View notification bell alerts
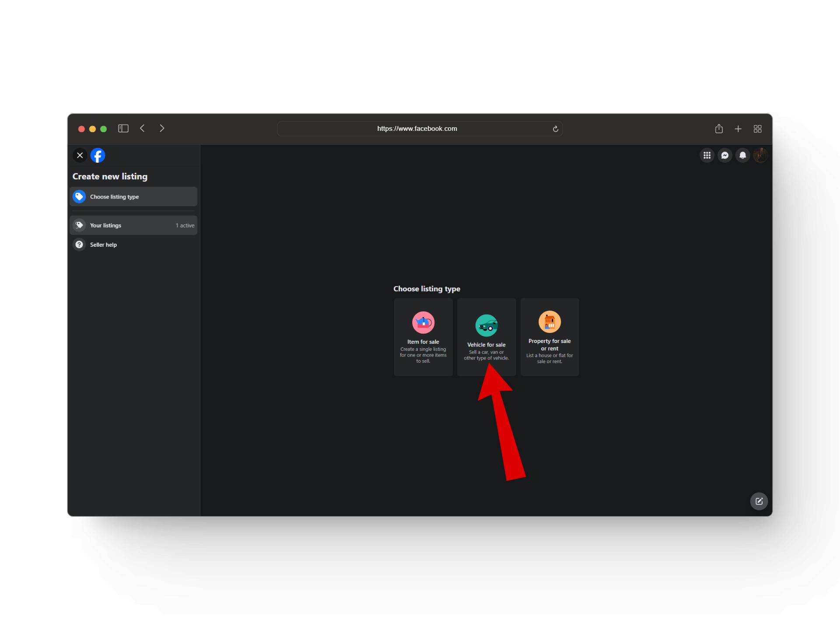840x630 pixels. [742, 155]
